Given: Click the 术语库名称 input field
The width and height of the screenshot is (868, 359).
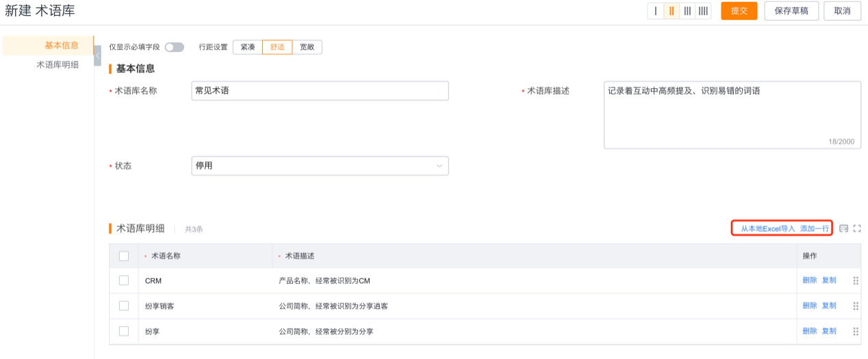Looking at the screenshot, I should (x=320, y=90).
